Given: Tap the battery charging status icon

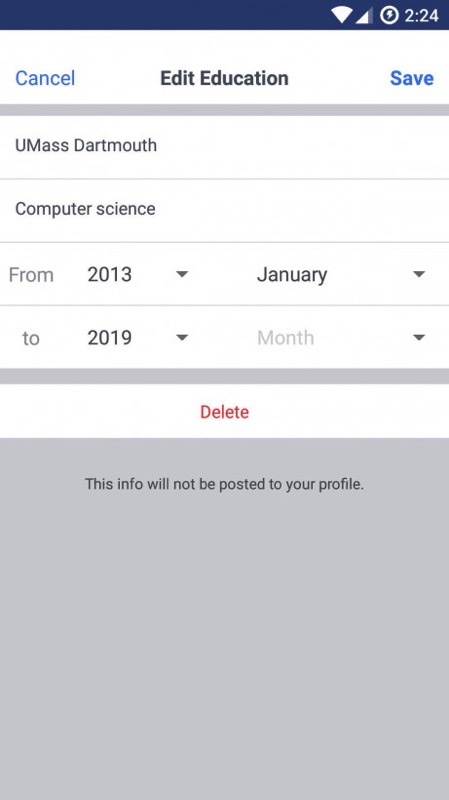Looking at the screenshot, I should point(389,15).
